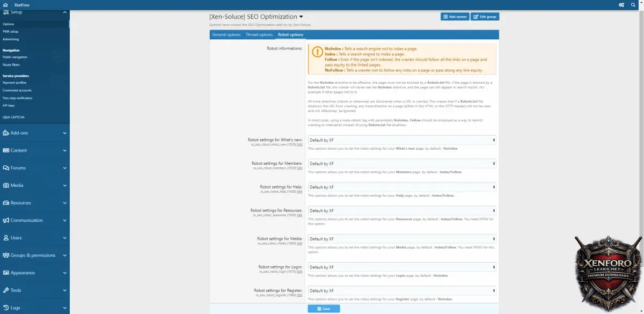Collapse the Setup sidebar section

click(x=64, y=12)
